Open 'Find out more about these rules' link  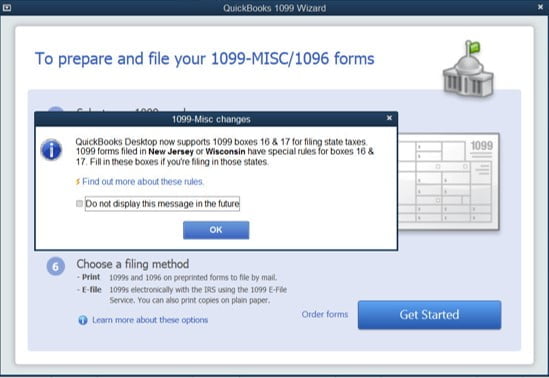pyautogui.click(x=143, y=182)
